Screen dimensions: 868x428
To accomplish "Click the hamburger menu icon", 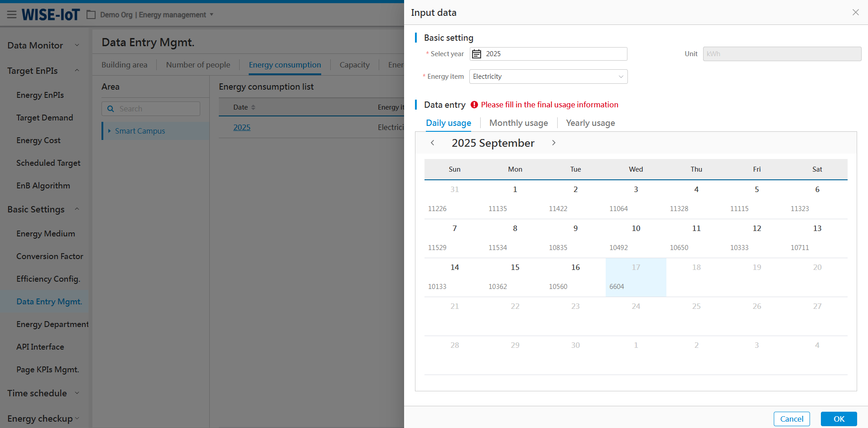I will pyautogui.click(x=12, y=15).
